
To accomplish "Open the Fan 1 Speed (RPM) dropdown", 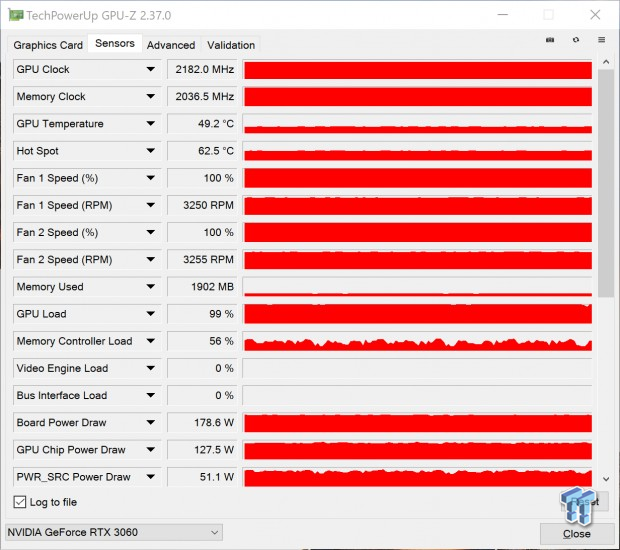I will pos(150,205).
